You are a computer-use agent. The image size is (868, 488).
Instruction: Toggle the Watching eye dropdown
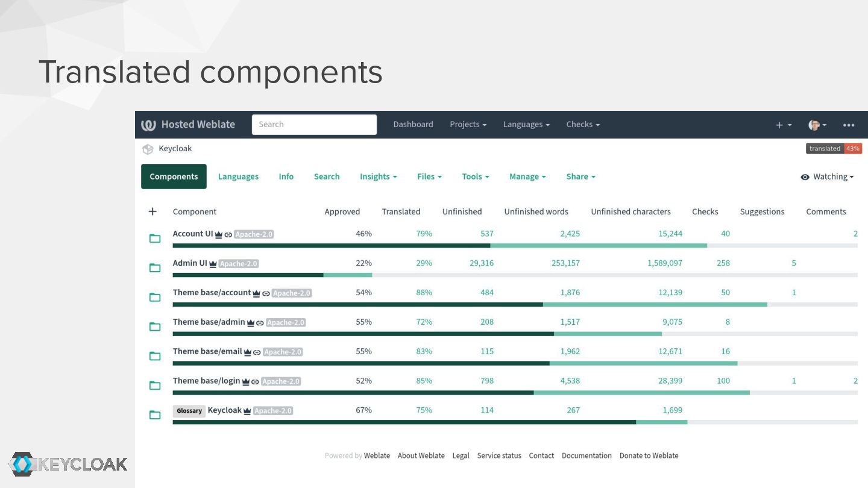pyautogui.click(x=827, y=177)
